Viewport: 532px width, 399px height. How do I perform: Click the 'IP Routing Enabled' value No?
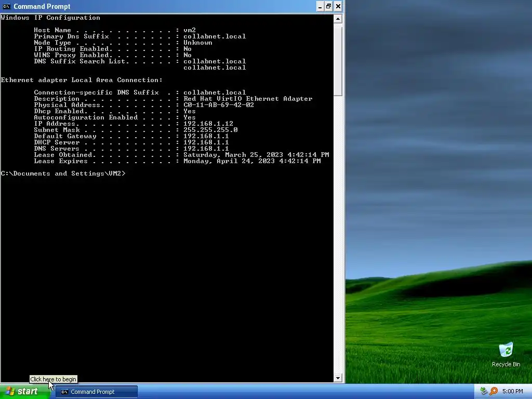(188, 49)
